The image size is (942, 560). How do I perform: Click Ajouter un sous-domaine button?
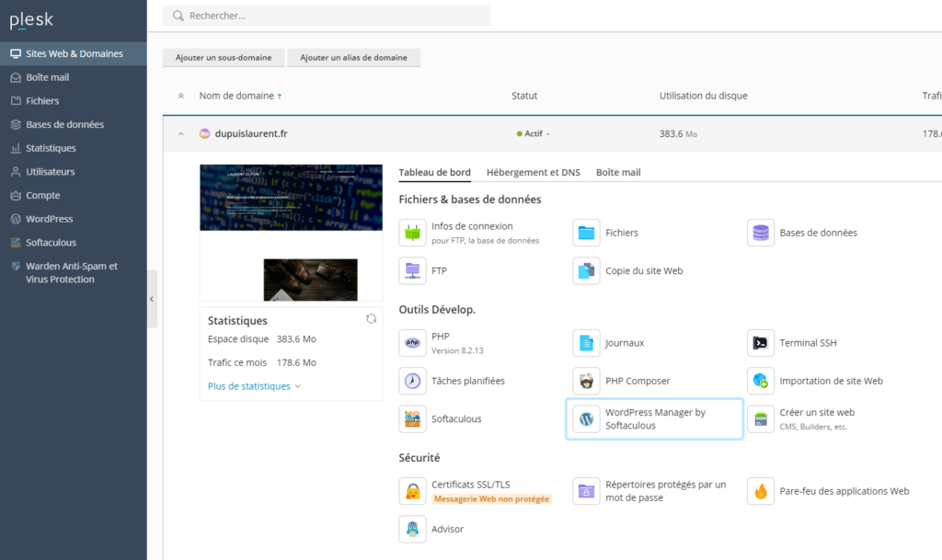(224, 58)
